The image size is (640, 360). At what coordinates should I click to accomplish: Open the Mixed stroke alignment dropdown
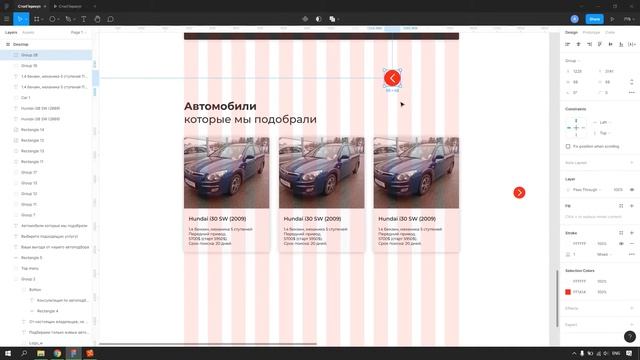[x=604, y=254]
